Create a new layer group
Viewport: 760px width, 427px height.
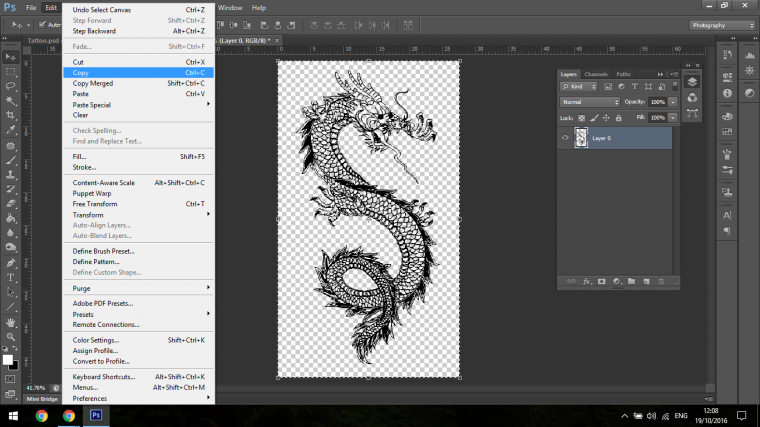[x=631, y=281]
